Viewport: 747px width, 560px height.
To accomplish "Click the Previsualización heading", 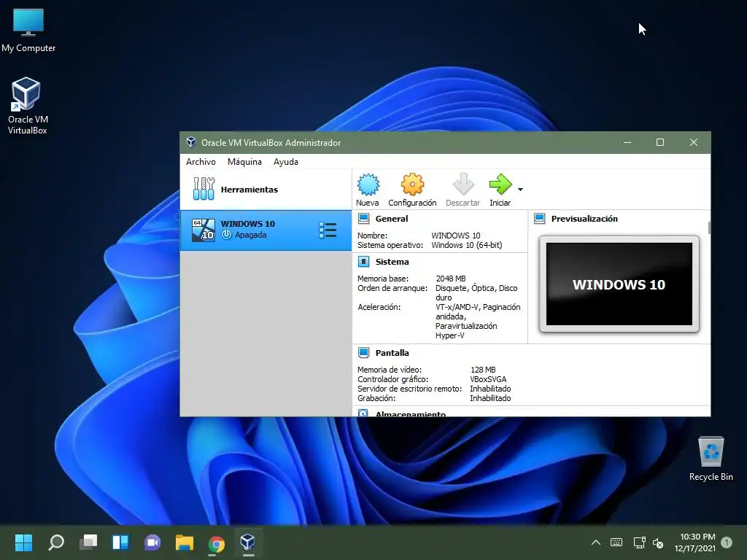I will pos(584,219).
